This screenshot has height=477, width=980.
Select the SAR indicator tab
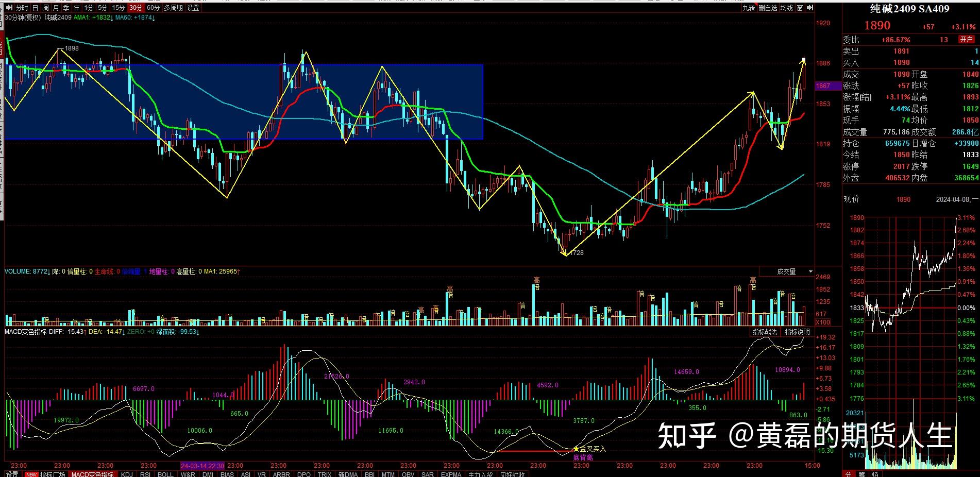point(427,474)
